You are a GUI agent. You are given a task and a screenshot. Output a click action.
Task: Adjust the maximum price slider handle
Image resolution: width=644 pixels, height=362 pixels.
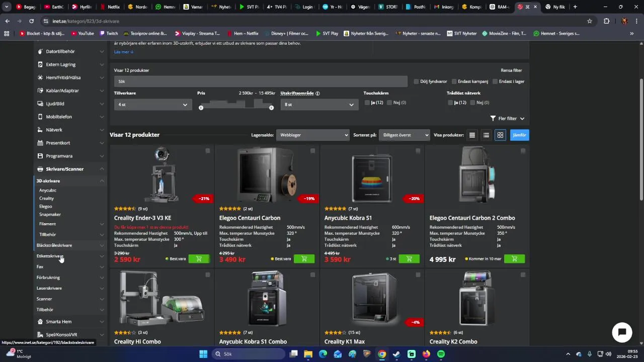[x=271, y=108]
